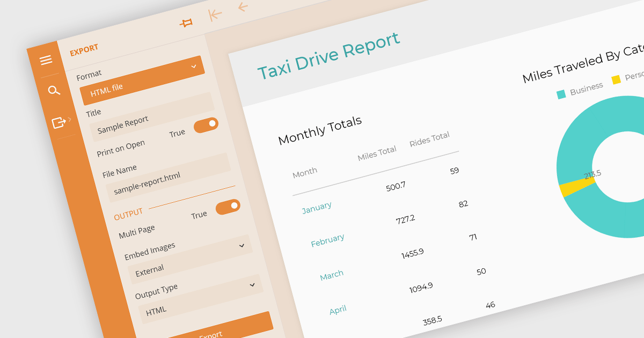This screenshot has height=338, width=644.
Task: Select the export icon in sidebar
Action: tap(58, 123)
